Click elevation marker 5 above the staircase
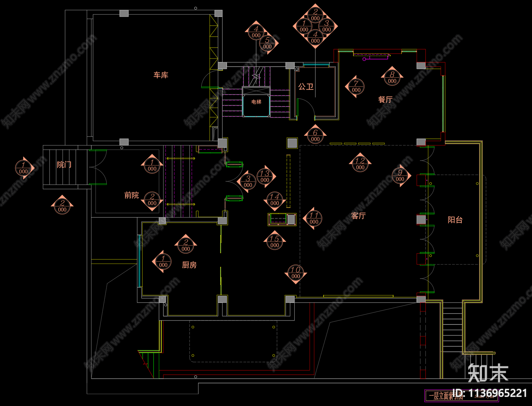Image resolution: width=532 pixels, height=406 pixels. [268, 43]
